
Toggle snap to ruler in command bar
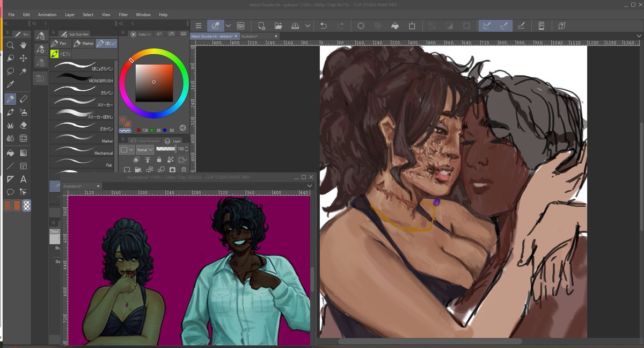[487, 25]
